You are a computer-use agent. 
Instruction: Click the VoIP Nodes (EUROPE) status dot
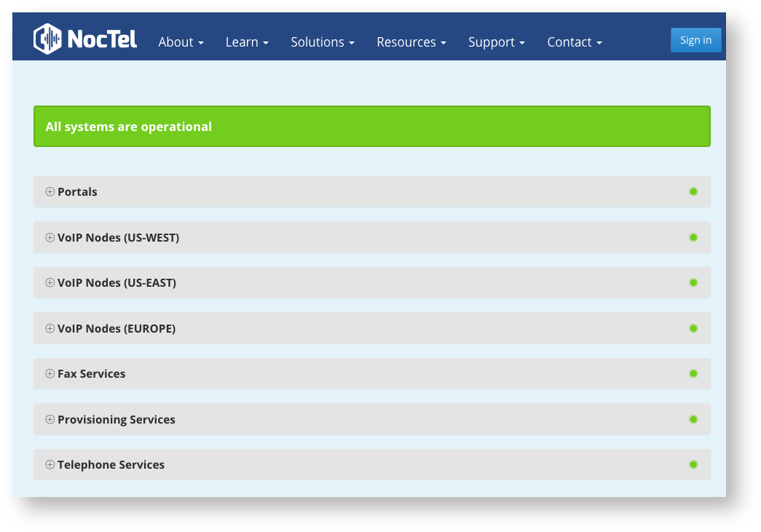coord(693,328)
